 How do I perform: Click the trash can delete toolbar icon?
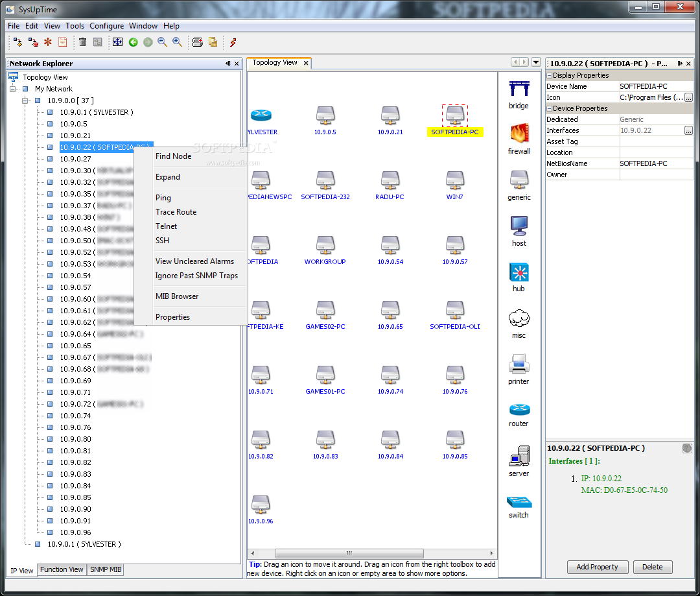pos(82,42)
